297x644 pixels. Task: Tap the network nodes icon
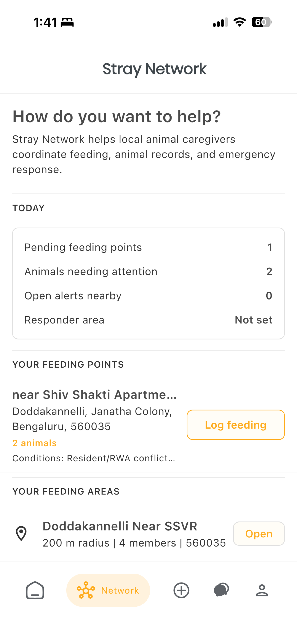pyautogui.click(x=86, y=590)
